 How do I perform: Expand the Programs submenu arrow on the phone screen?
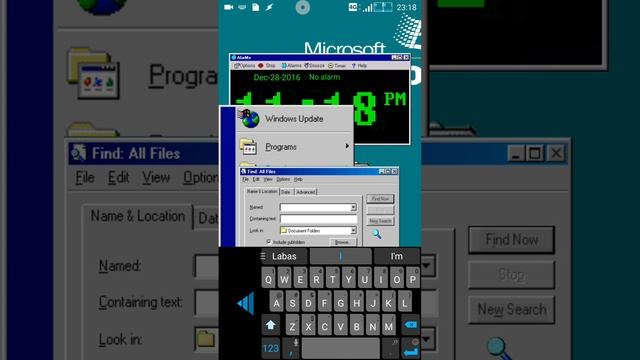pos(347,146)
